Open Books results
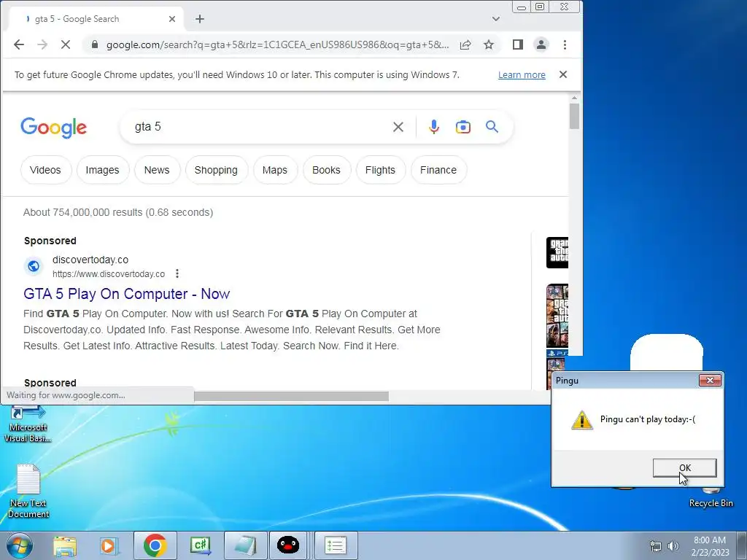This screenshot has height=560, width=747. (326, 170)
